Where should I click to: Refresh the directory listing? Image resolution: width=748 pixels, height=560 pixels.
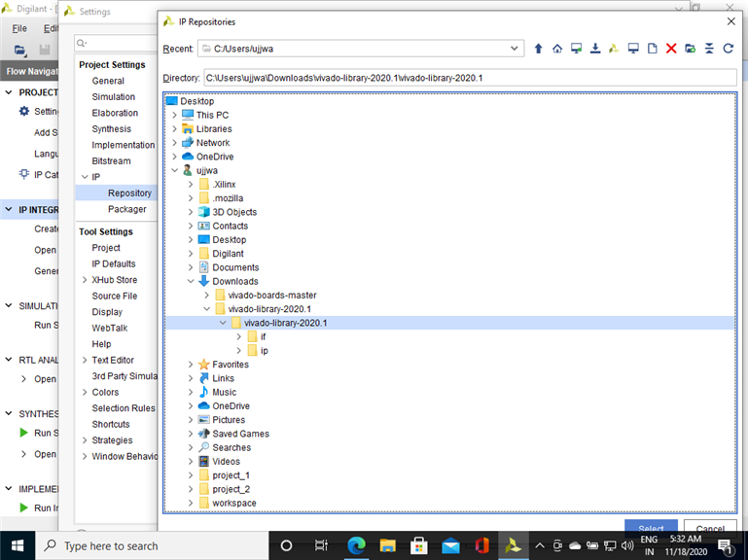pyautogui.click(x=728, y=49)
